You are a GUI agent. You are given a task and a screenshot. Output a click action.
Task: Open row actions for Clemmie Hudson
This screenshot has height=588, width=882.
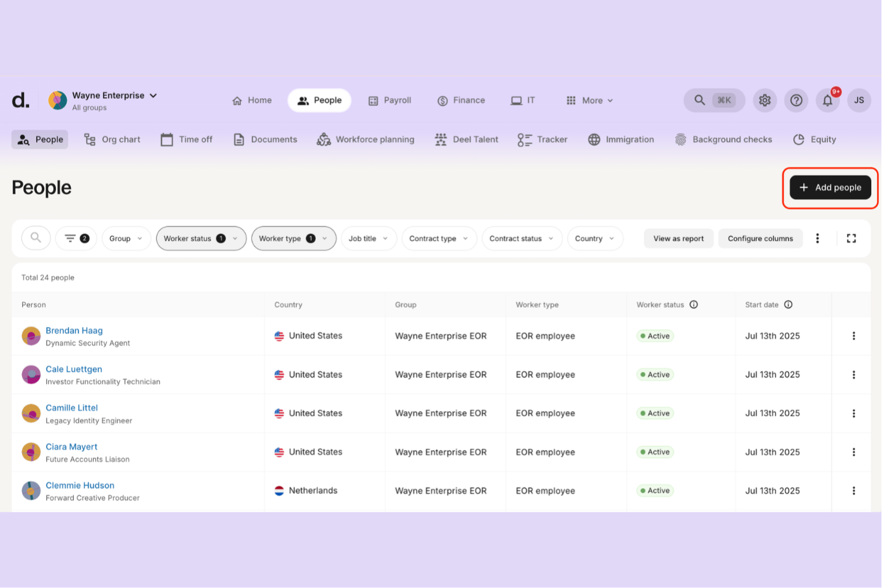(854, 490)
